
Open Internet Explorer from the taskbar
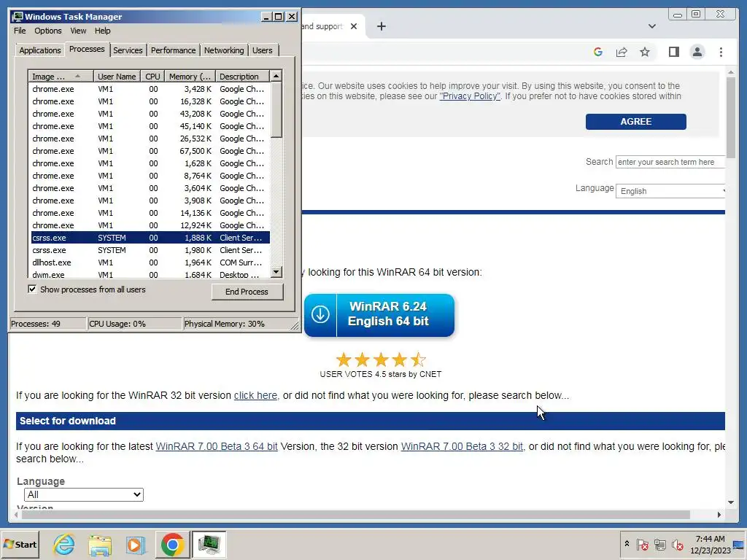(64, 544)
